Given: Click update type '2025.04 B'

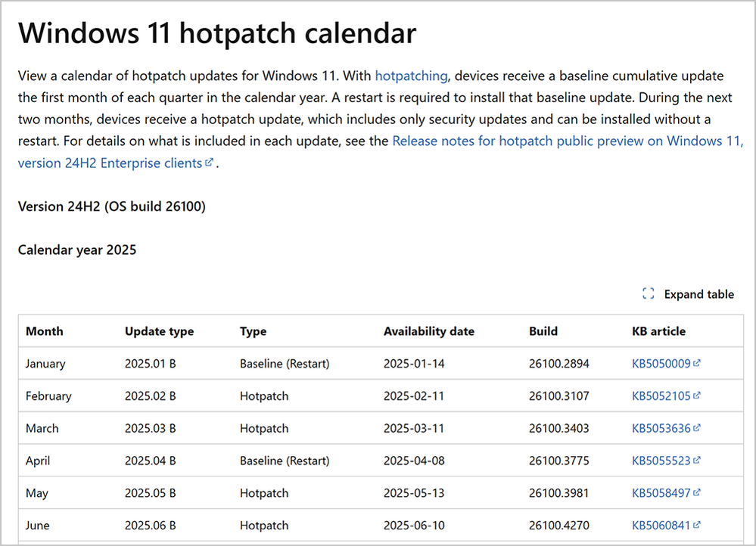Looking at the screenshot, I should point(151,461).
